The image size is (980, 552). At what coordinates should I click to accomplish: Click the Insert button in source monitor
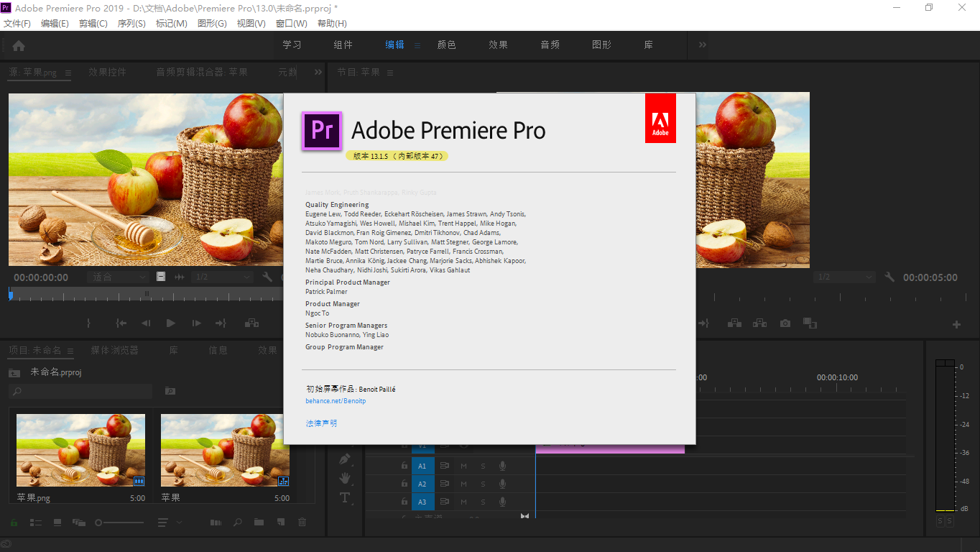[x=251, y=323]
